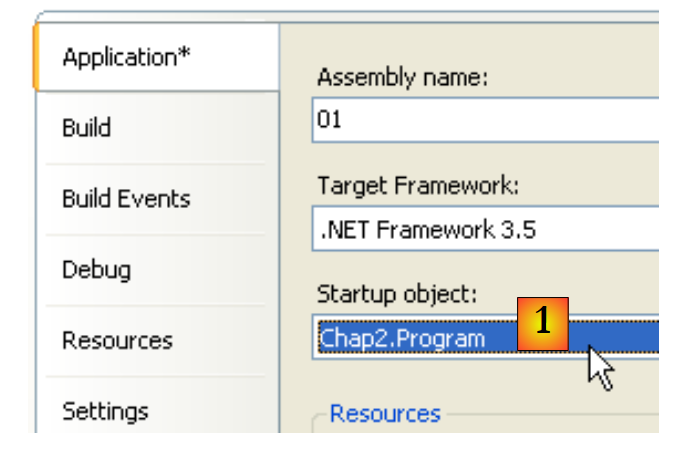Open the Build Events tab

pos(126,199)
